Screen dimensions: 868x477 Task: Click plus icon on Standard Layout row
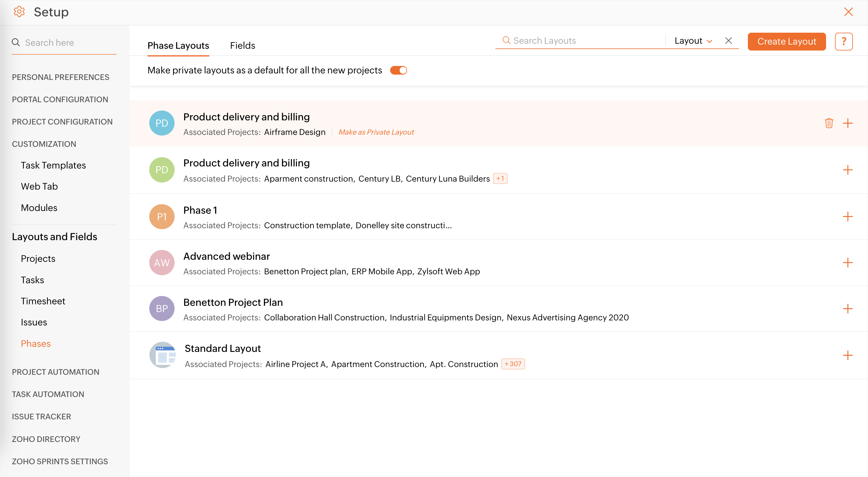[847, 355]
